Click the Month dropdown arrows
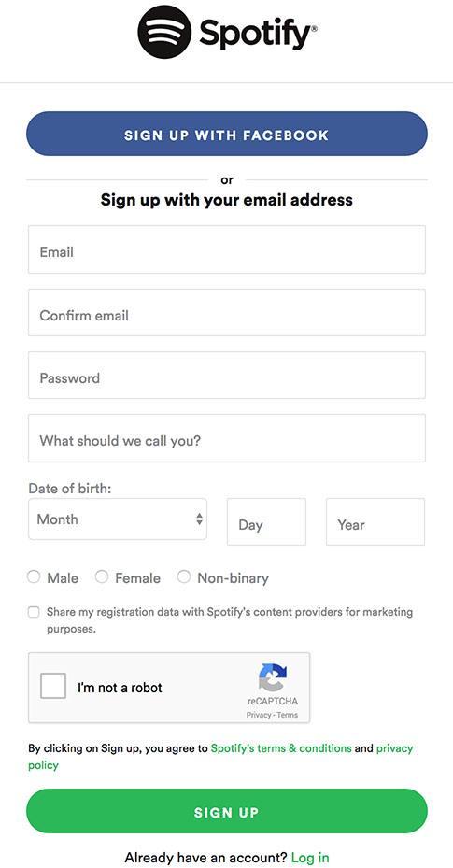The width and height of the screenshot is (453, 868). (199, 519)
